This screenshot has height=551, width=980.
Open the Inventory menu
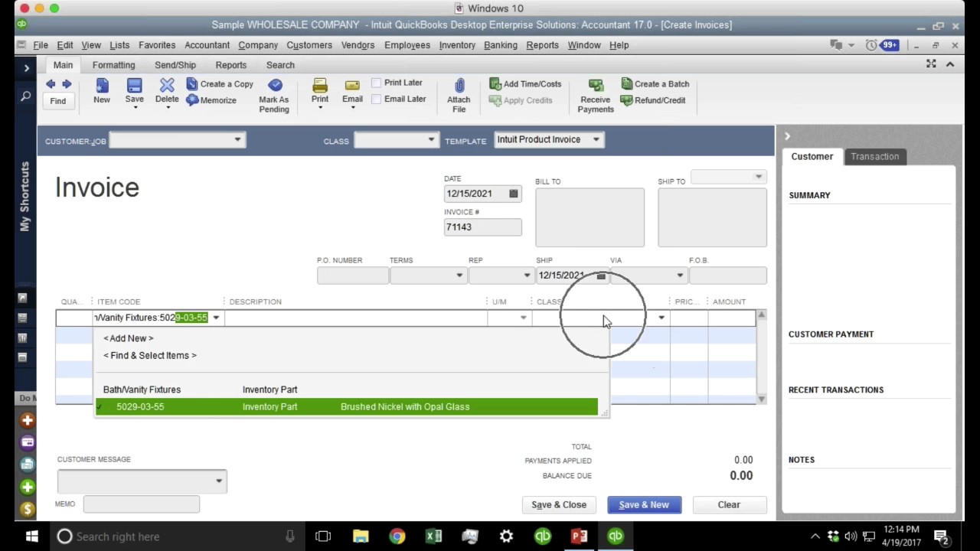pos(457,45)
